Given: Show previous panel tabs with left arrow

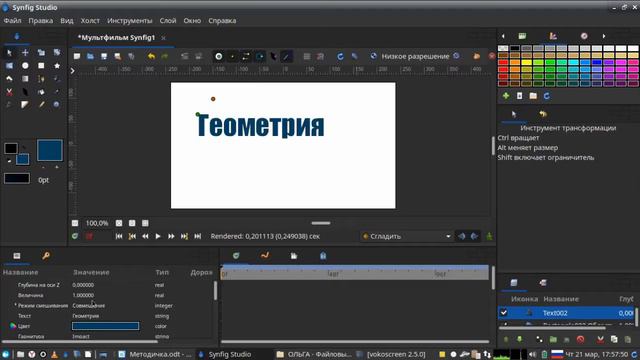Looking at the screenshot, I should [x=503, y=36].
